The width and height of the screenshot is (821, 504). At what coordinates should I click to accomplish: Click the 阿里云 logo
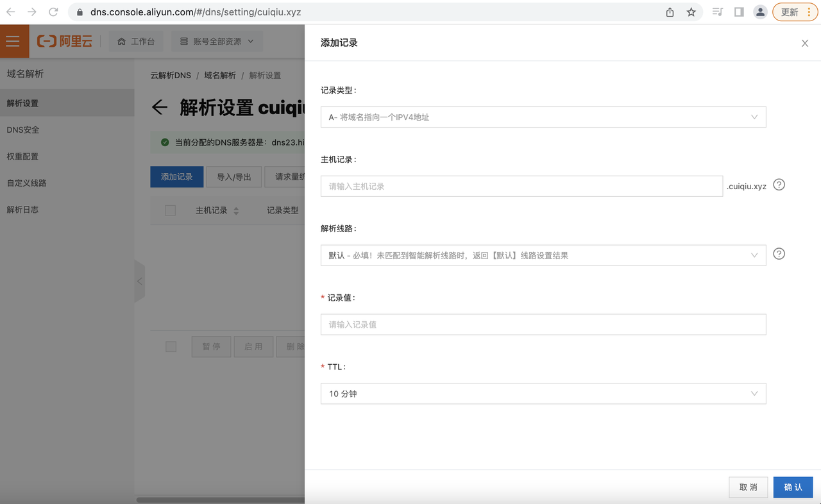tap(65, 41)
